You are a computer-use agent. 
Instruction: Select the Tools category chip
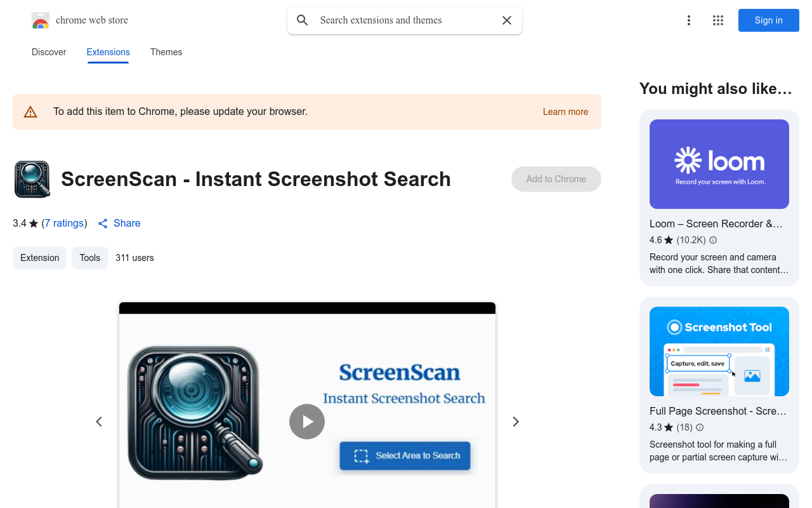89,258
